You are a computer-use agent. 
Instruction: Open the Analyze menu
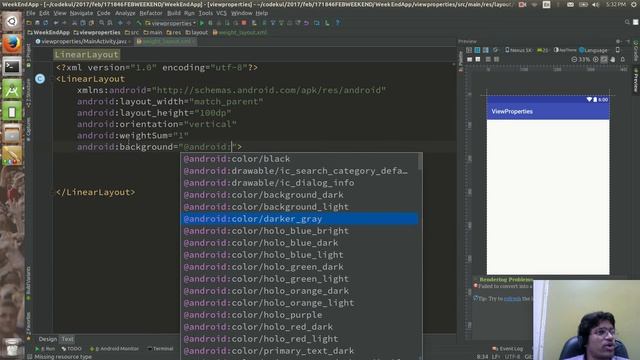tap(125, 13)
